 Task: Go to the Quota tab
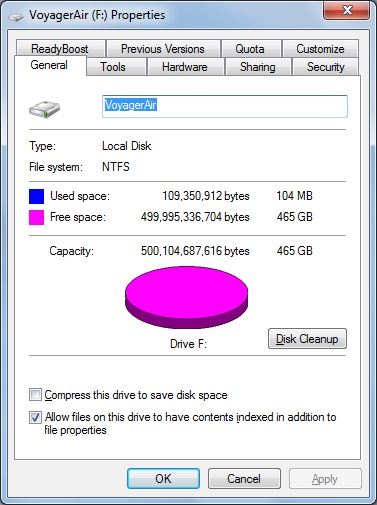(x=251, y=49)
